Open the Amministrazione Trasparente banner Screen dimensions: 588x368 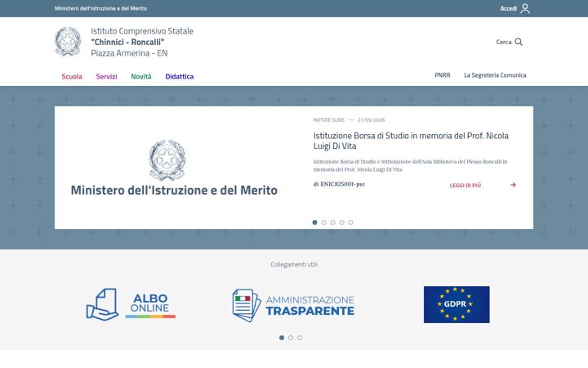[293, 305]
